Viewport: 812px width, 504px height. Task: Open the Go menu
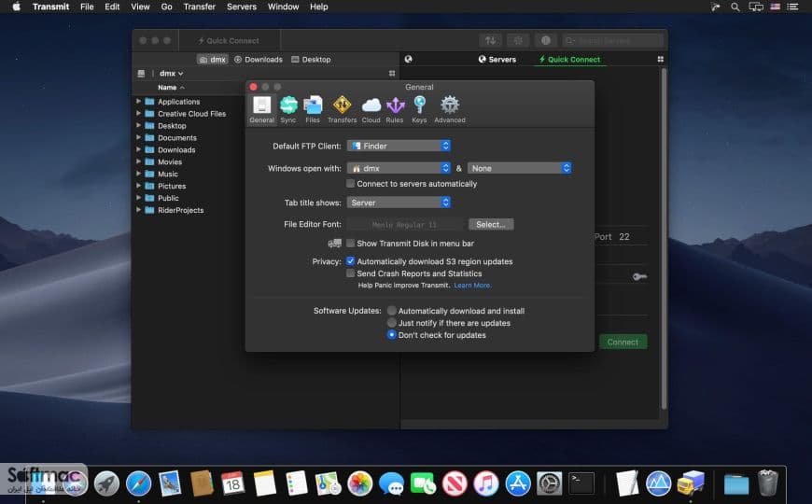(166, 7)
